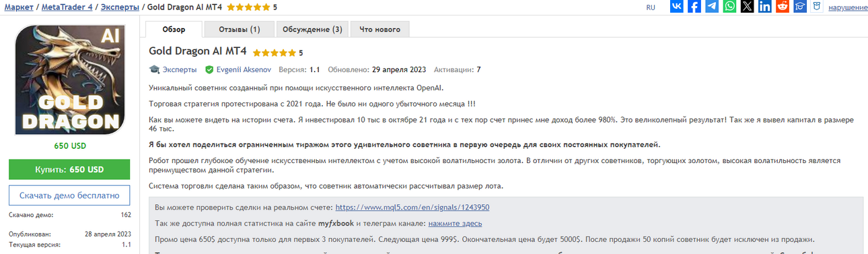Click the Купить: 650 USD button
868x254 pixels.
coord(69,170)
